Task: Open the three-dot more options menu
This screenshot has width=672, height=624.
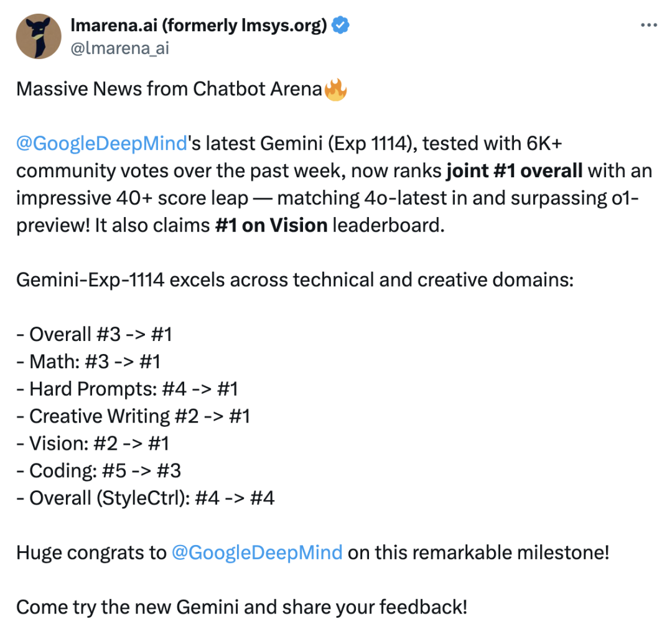Action: [649, 26]
